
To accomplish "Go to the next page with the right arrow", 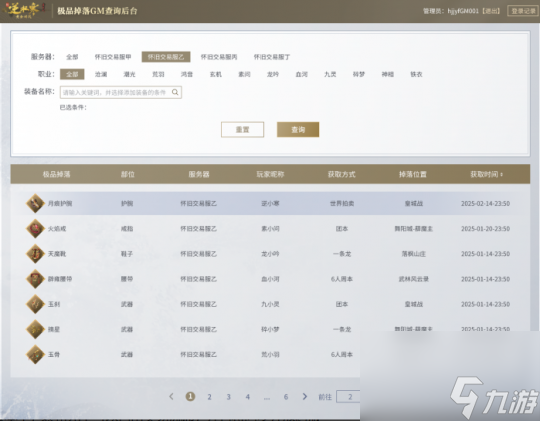I will pyautogui.click(x=304, y=397).
